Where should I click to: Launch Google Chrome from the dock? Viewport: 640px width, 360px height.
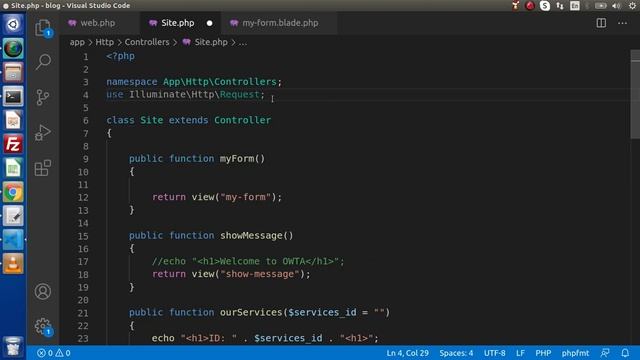click(x=13, y=192)
